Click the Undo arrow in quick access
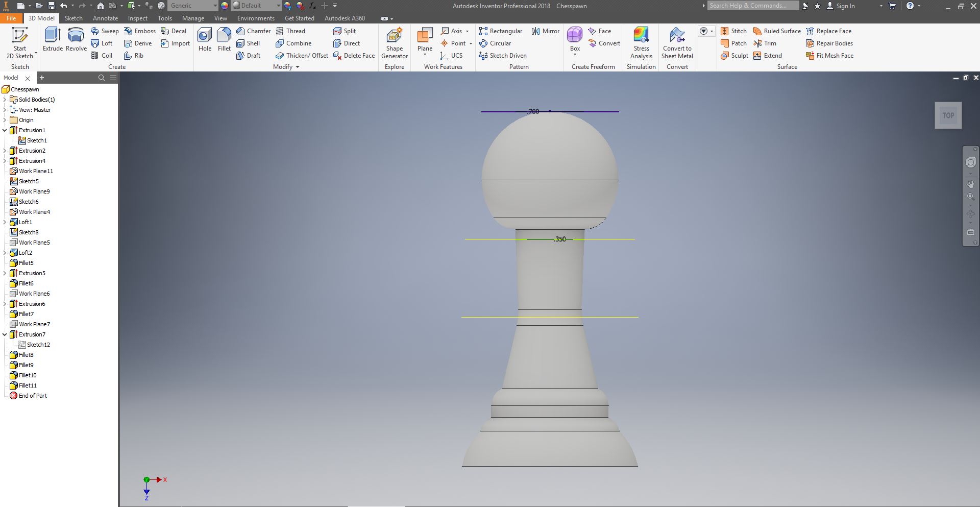This screenshot has width=980, height=507. [x=64, y=6]
